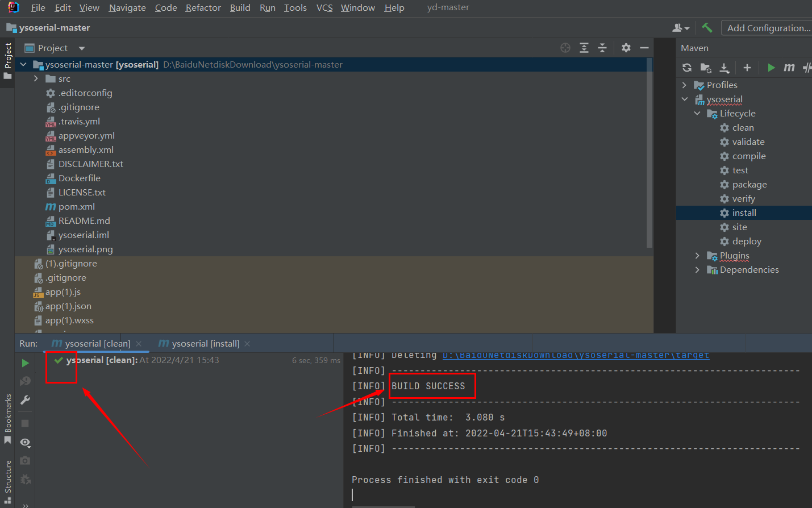The height and width of the screenshot is (508, 812).
Task: Open the camera dump threads icon
Action: click(25, 460)
